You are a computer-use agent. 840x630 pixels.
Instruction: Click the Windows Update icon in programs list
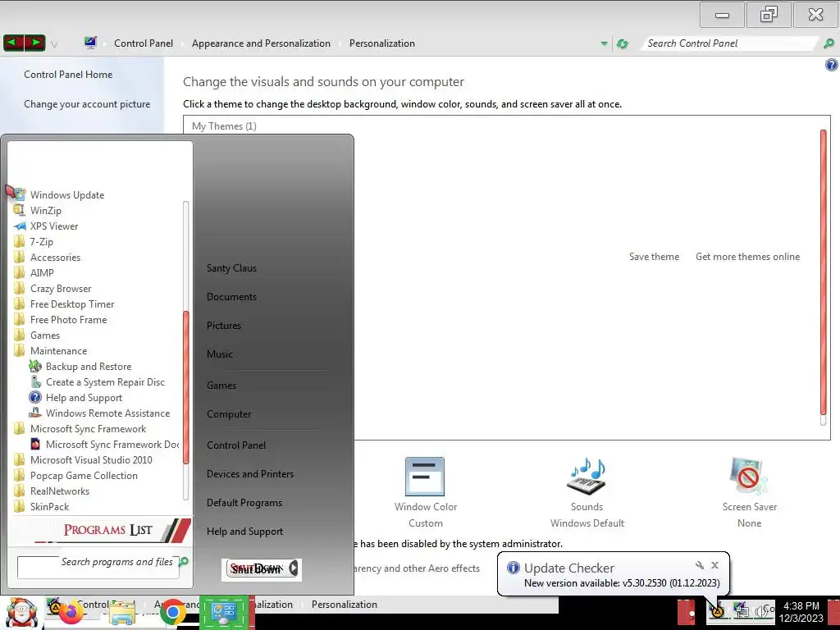click(x=20, y=194)
